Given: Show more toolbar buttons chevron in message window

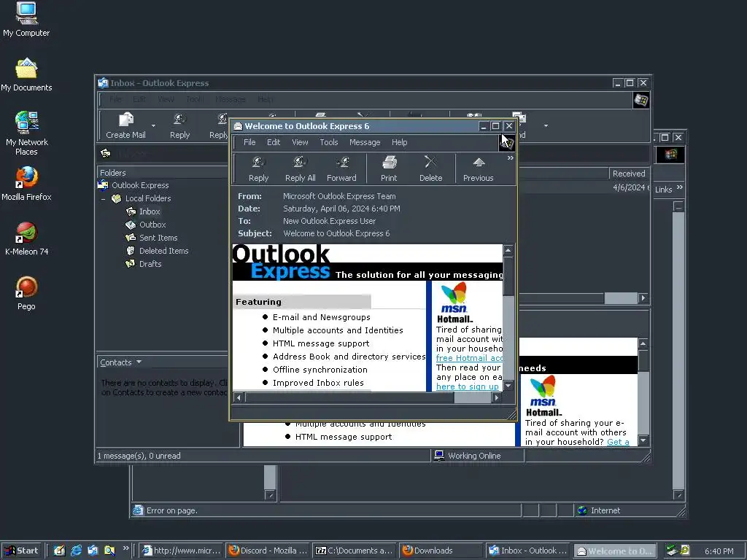Looking at the screenshot, I should 510,158.
